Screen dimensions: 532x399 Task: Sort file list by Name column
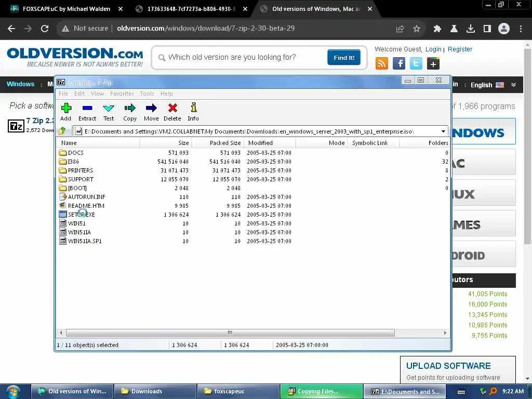point(98,143)
